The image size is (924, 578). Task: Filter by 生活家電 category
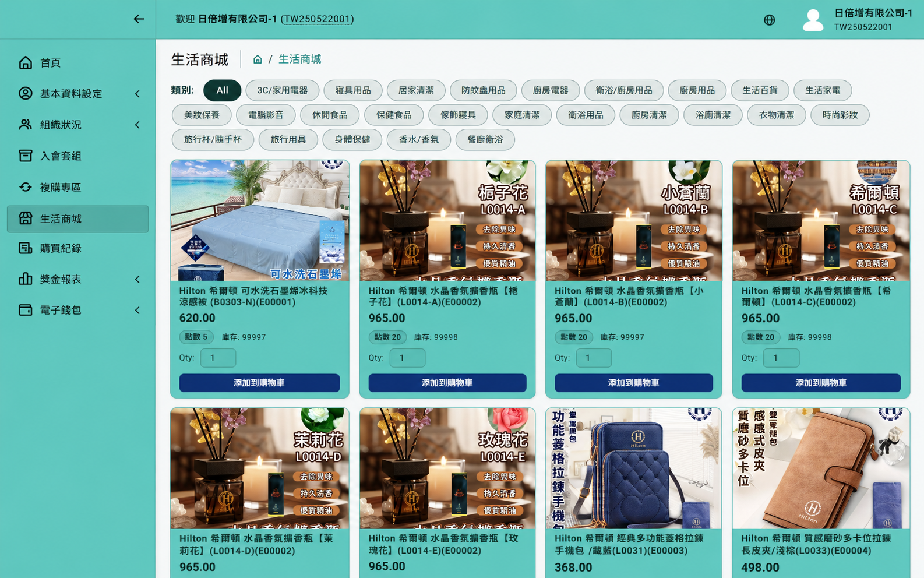click(x=823, y=90)
